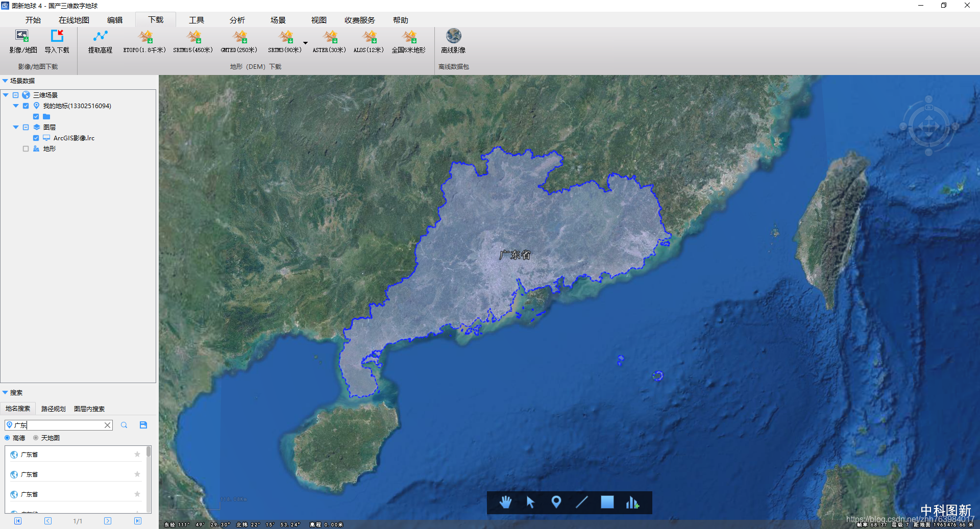The image size is (980, 529).
Task: Collapse the 我的地标 tree node
Action: (x=16, y=106)
